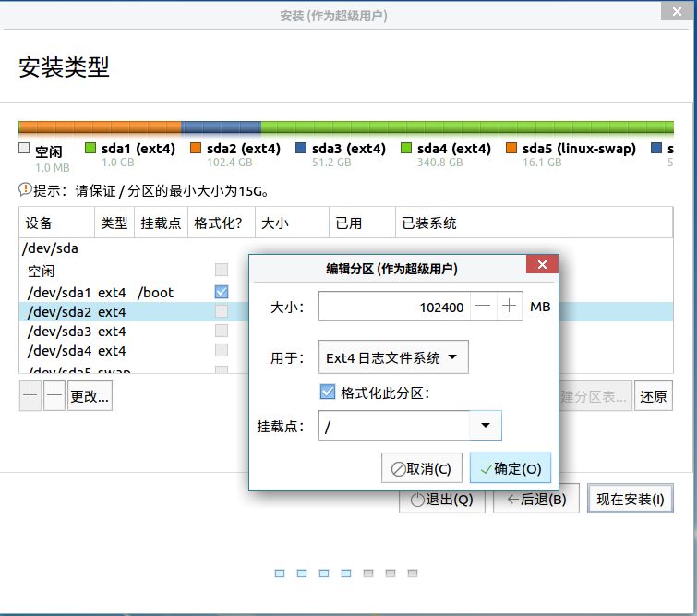Click the 格式化? column header
The image size is (697, 616).
(x=222, y=223)
